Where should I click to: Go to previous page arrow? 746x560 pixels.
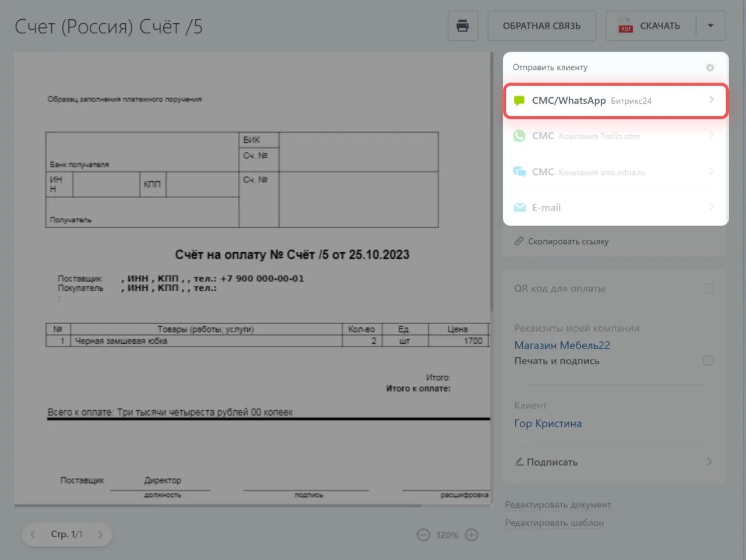pos(33,534)
